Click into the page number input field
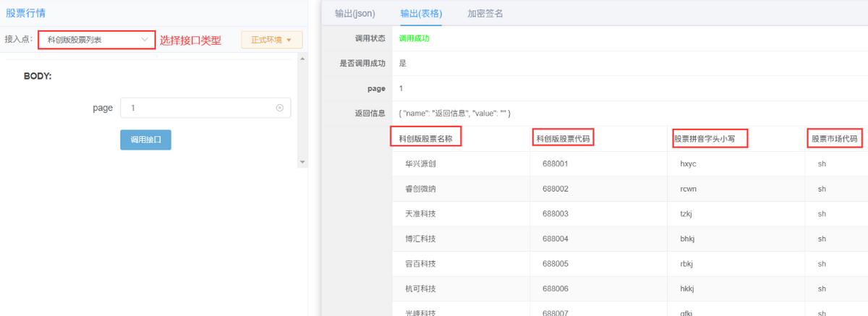Screen dimensions: 868x316 tap(195, 108)
